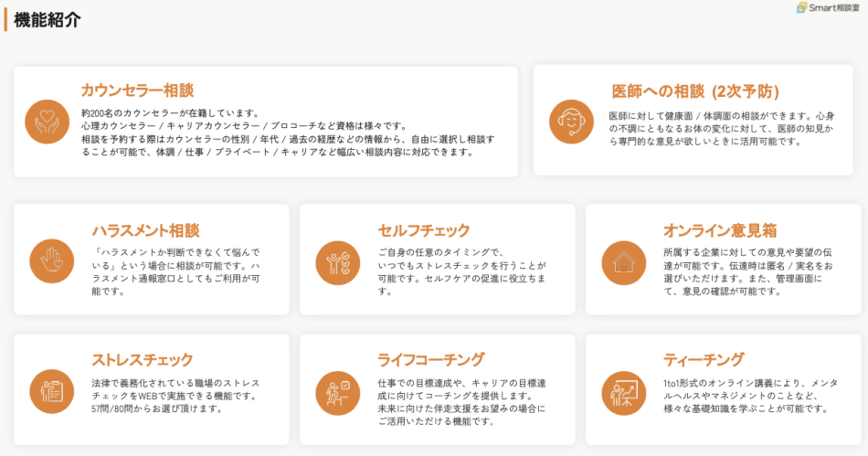Click the 機能紹介 page heading
The height and width of the screenshot is (456, 868).
[48, 19]
